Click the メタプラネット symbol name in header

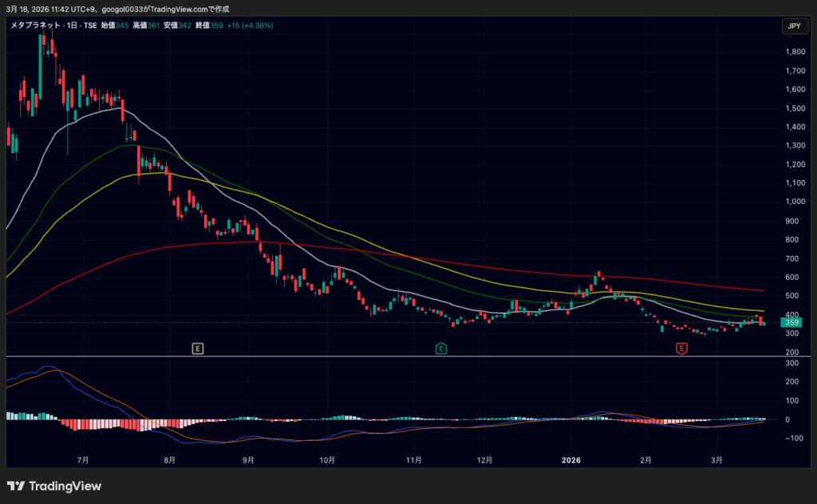[x=34, y=26]
